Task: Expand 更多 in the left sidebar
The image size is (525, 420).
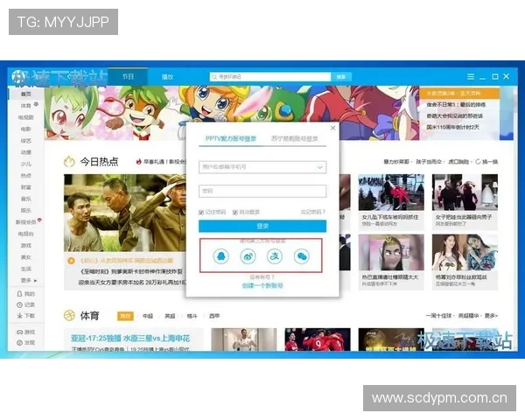Action: click(x=29, y=280)
